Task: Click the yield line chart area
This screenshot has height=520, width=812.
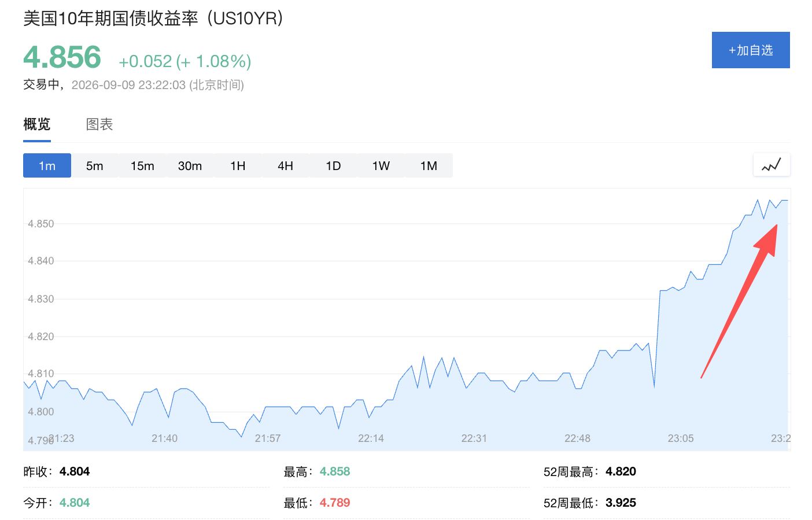Action: (x=407, y=319)
